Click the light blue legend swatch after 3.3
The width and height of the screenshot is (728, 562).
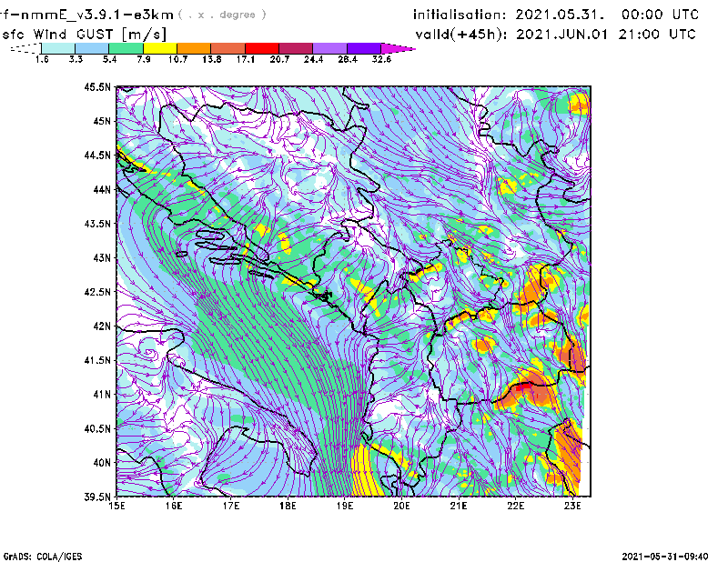click(x=92, y=48)
